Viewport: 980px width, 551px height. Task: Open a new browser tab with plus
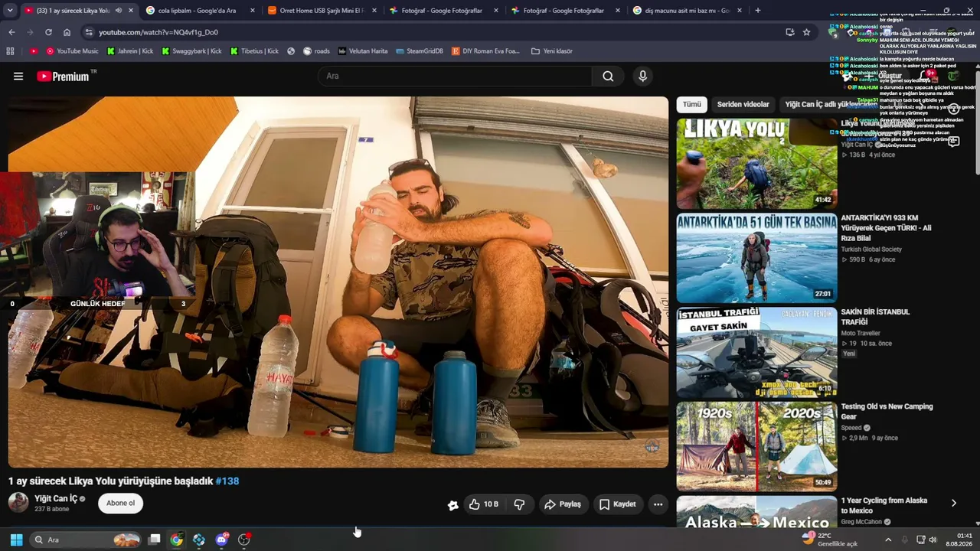pyautogui.click(x=758, y=11)
